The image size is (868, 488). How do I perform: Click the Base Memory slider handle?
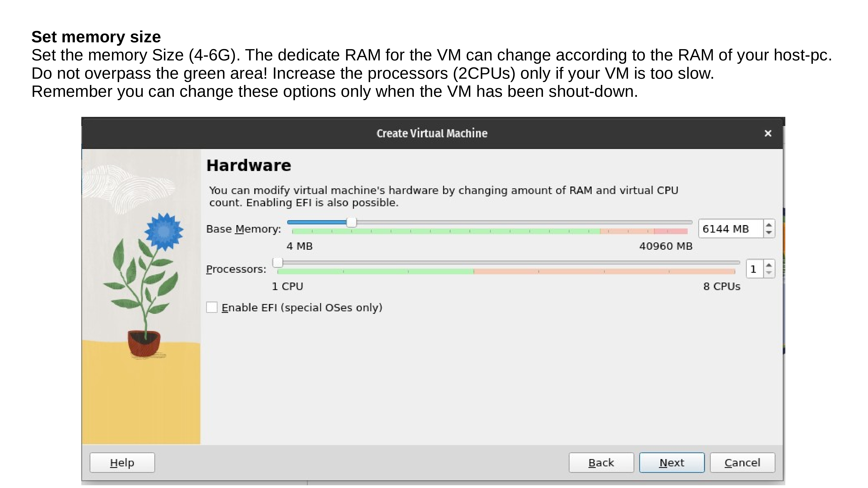(x=351, y=222)
